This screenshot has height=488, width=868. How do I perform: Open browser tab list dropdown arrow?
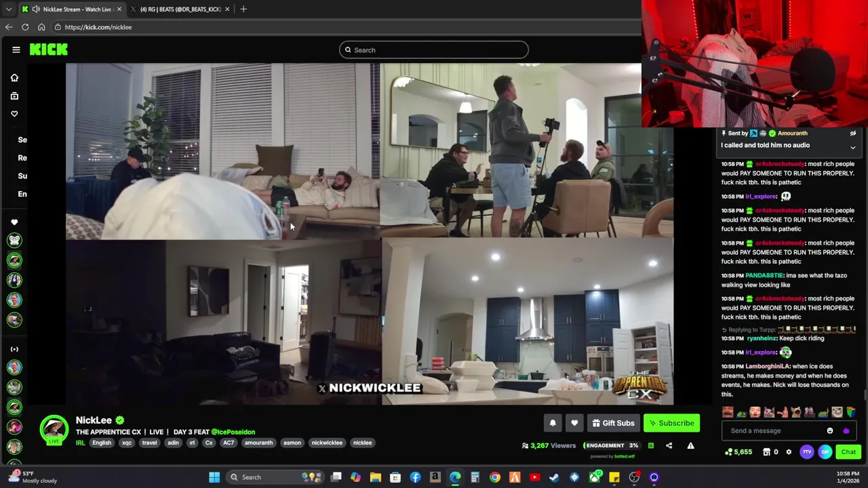click(x=8, y=9)
